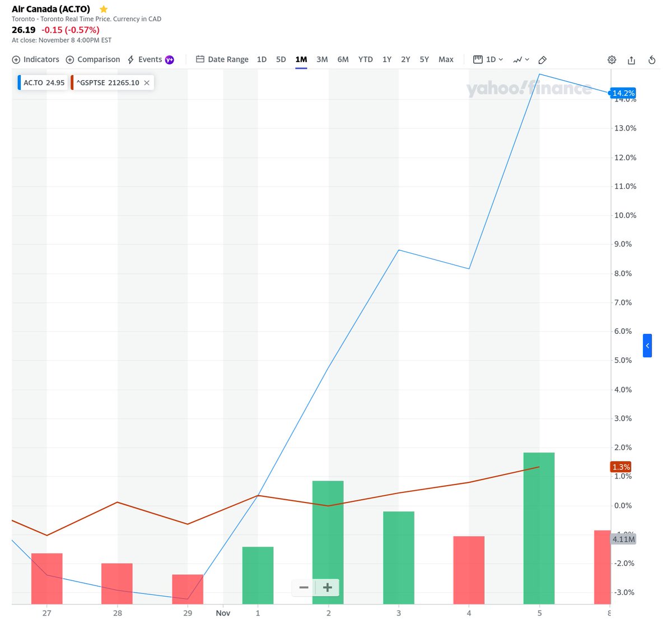Image resolution: width=672 pixels, height=628 pixels.
Task: Zoom in using the plus button
Action: [328, 587]
